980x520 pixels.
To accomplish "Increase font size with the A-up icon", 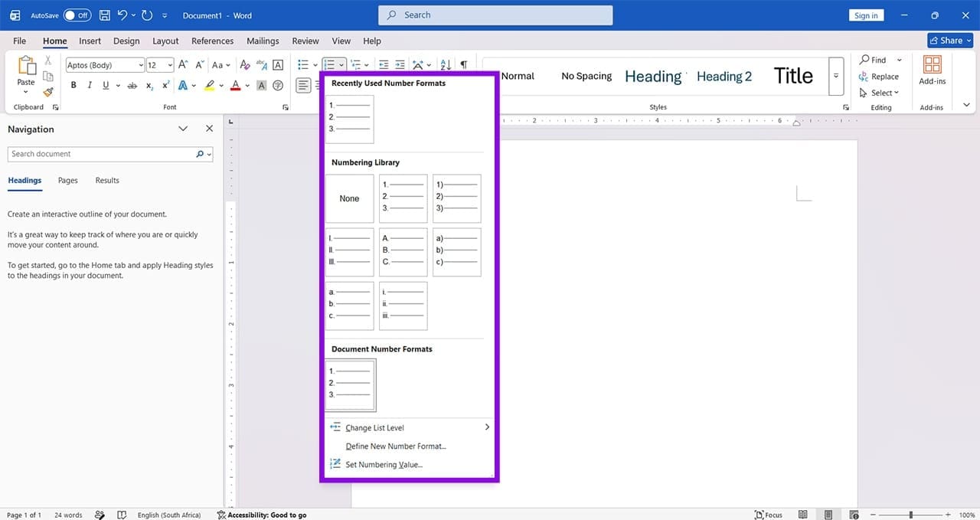I will tap(183, 65).
